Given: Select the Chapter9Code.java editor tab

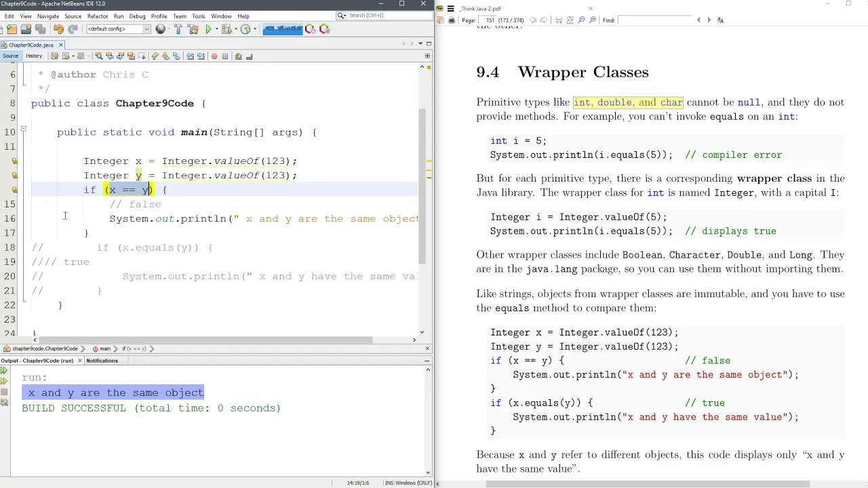Looking at the screenshot, I should click(31, 45).
